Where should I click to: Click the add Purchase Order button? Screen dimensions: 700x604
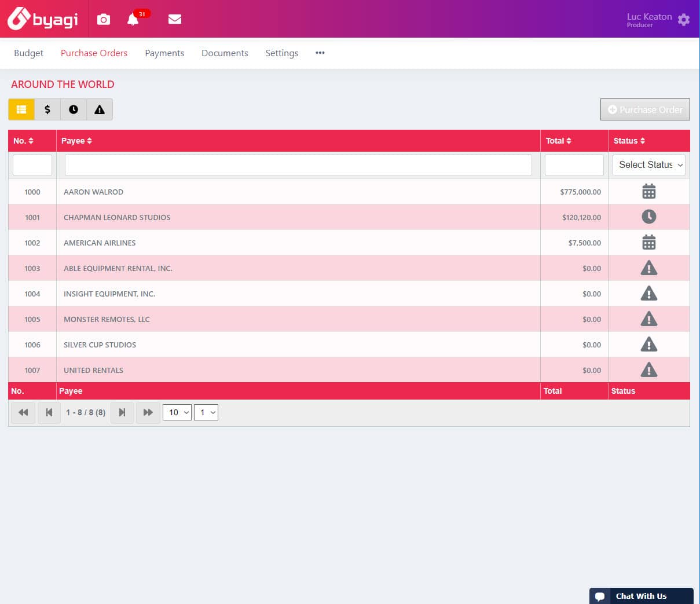[x=645, y=109]
